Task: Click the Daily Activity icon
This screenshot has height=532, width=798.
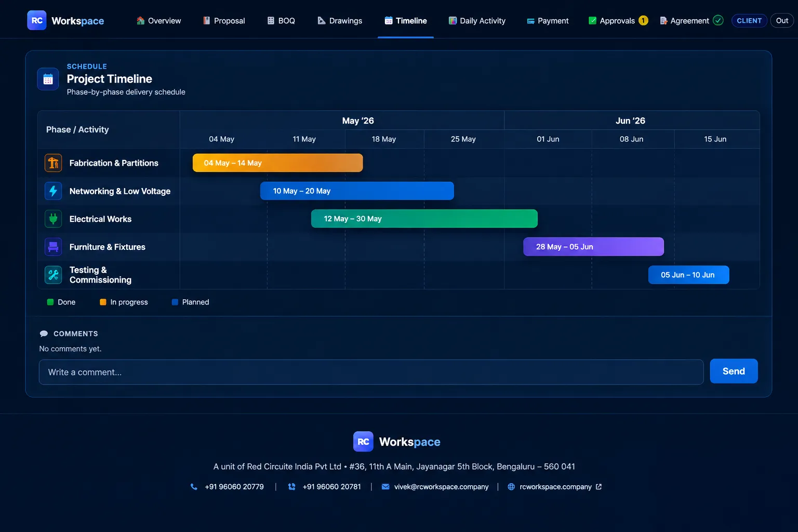Action: tap(453, 21)
